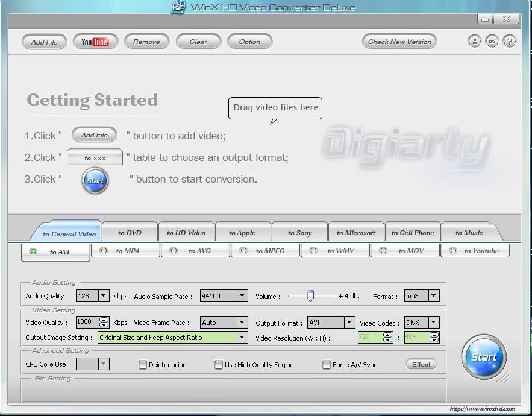This screenshot has width=532, height=416.
Task: Click Check New Version button
Action: pos(399,42)
